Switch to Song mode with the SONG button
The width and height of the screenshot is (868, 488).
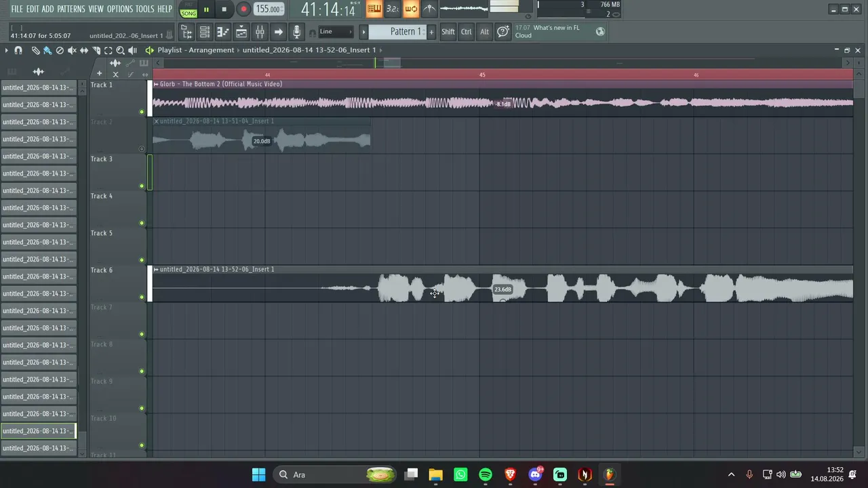(x=189, y=12)
